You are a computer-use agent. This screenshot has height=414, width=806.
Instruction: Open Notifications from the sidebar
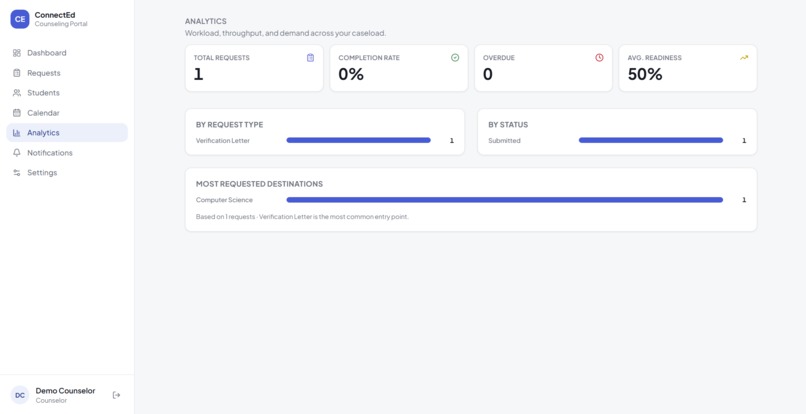point(67,153)
